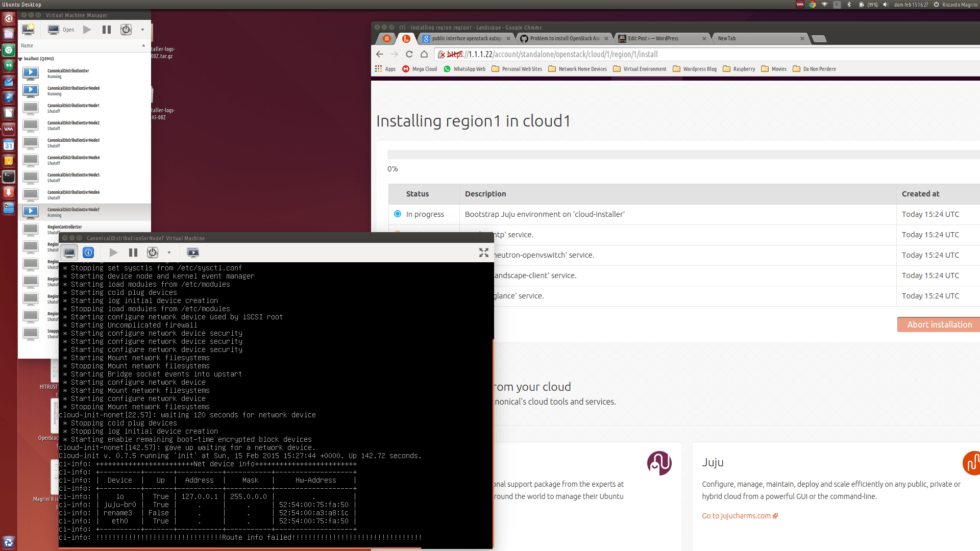Select CanonicalDistributionSvrNode2 in VM list
The height and width of the screenshot is (551, 980).
point(85,126)
